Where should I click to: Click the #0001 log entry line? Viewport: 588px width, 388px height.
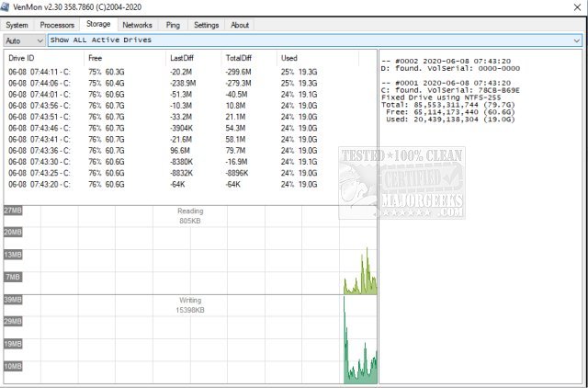click(x=446, y=83)
